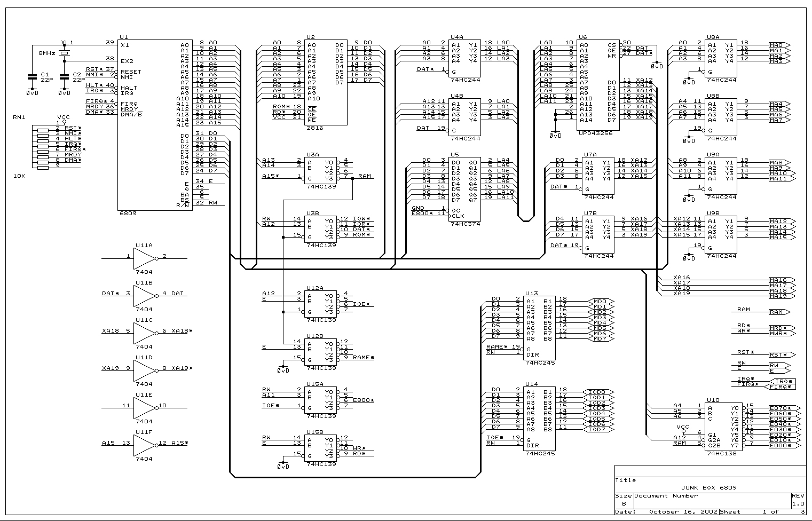
Task: Click the IOD7 output port flag
Action: point(600,430)
